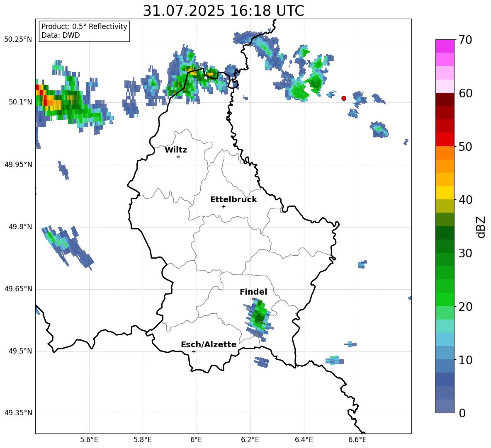Click the 49.8°N latitude label

point(20,227)
